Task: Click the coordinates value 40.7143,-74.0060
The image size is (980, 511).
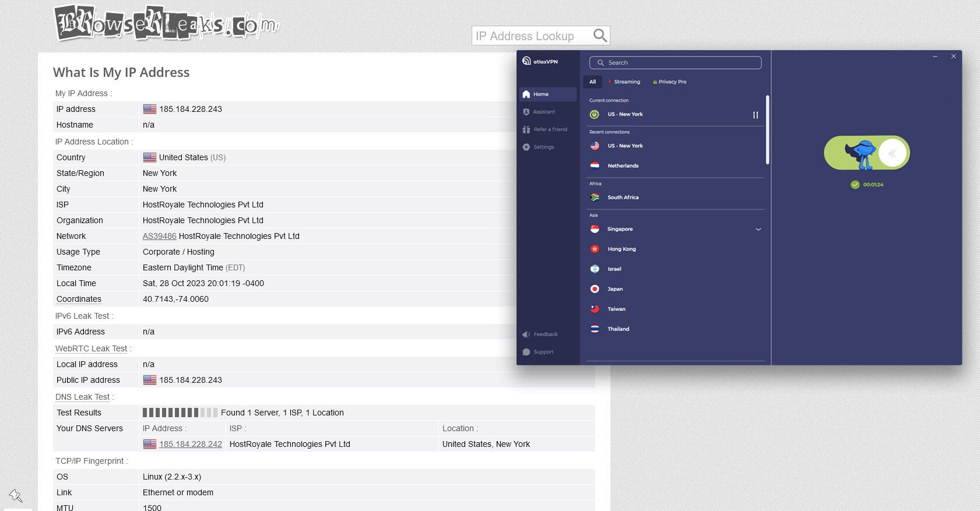Action: pyautogui.click(x=175, y=299)
